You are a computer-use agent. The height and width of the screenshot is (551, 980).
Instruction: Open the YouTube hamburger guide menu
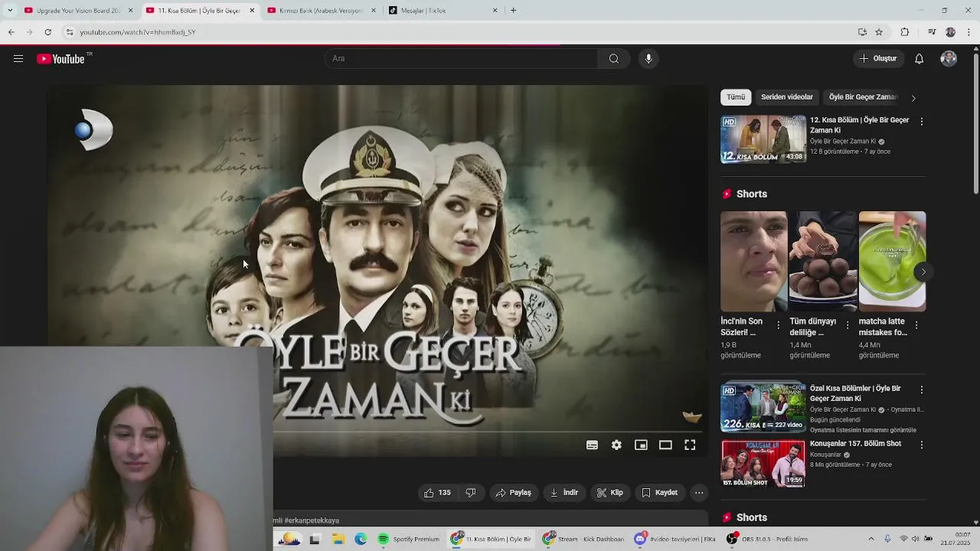(18, 59)
